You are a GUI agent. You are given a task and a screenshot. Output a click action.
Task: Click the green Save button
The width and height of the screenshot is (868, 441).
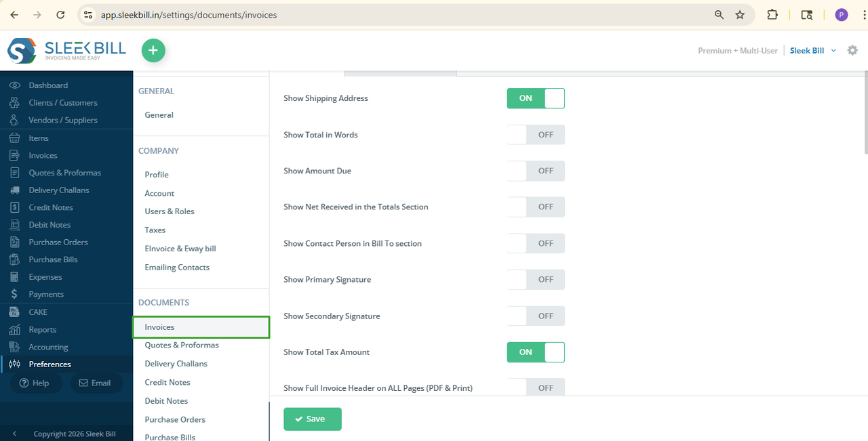(x=313, y=419)
